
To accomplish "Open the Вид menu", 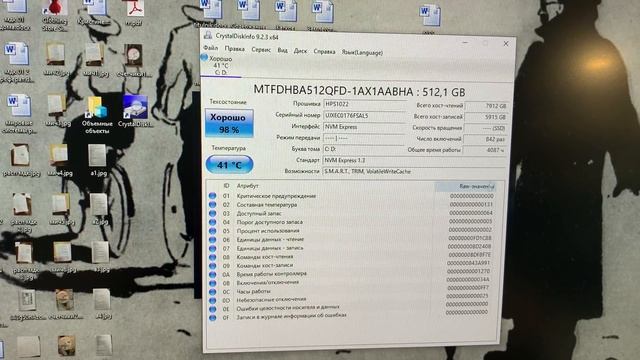I will [282, 51].
